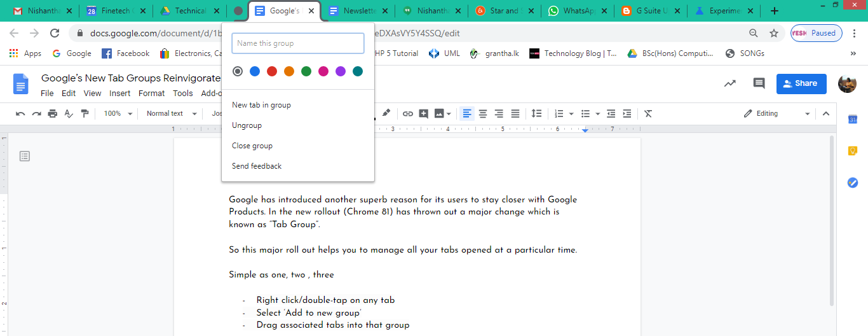Open Tasks in side panel
The image size is (868, 336).
853,183
